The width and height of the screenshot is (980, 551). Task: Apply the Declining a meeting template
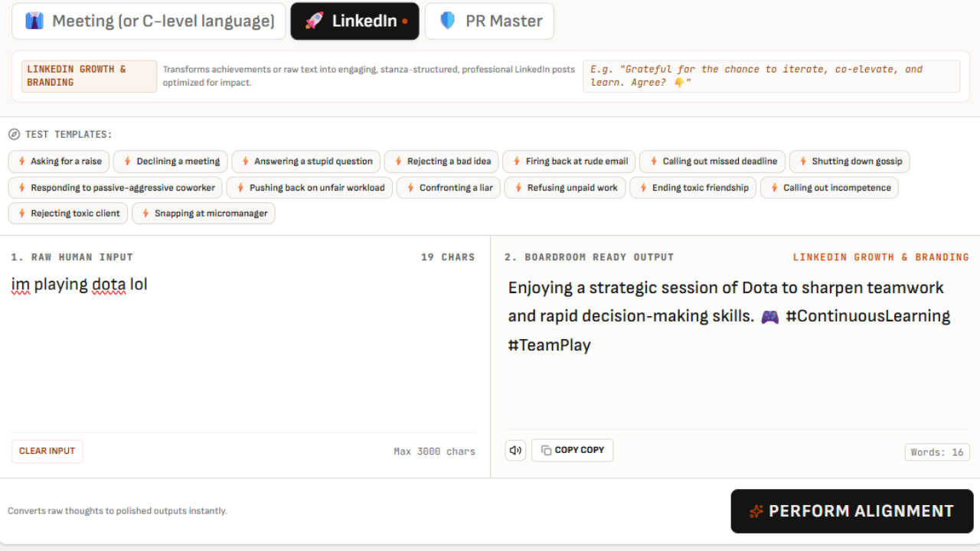coord(170,161)
